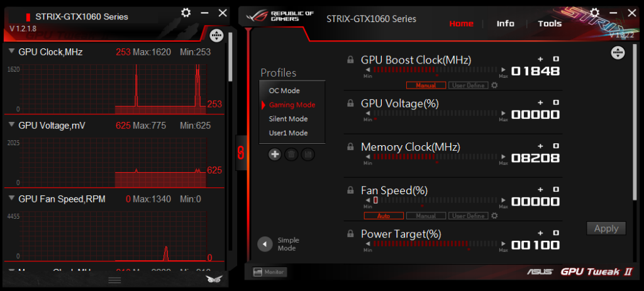Increase GPU Boost Clock with plus
The image size is (644, 291).
tap(540, 59)
